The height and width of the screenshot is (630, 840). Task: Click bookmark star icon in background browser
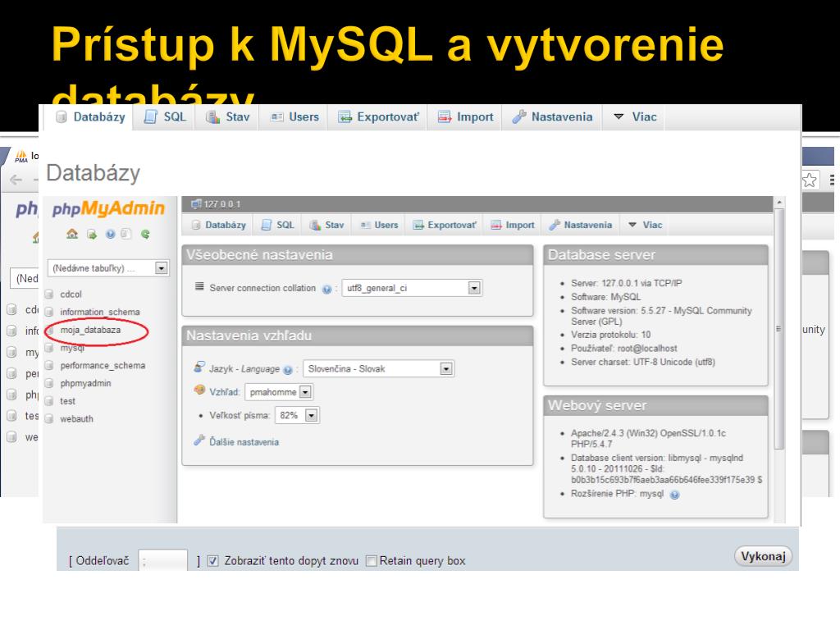[x=810, y=180]
